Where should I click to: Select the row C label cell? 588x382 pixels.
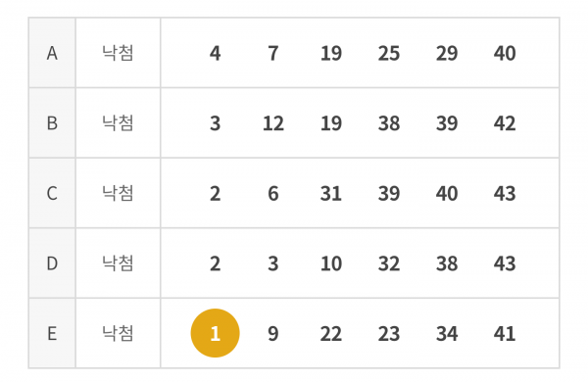(52, 193)
